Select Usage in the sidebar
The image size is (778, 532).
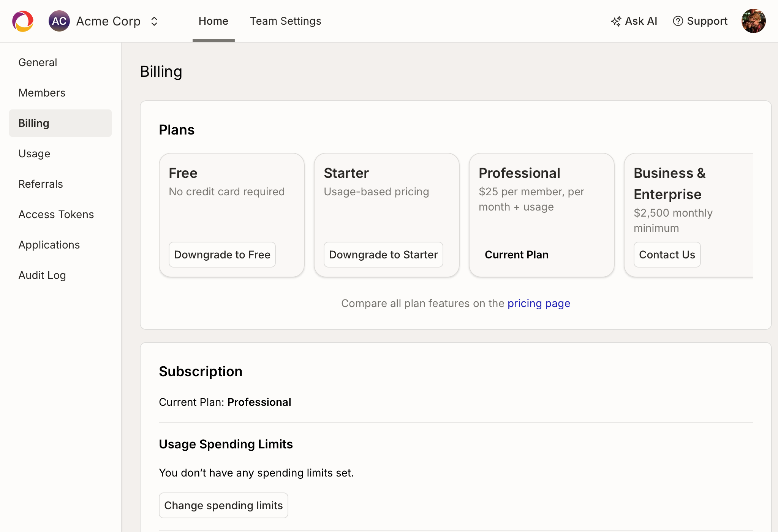[34, 154]
